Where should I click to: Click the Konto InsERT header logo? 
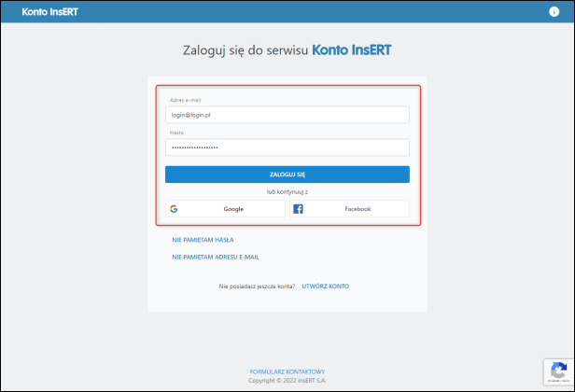(49, 12)
